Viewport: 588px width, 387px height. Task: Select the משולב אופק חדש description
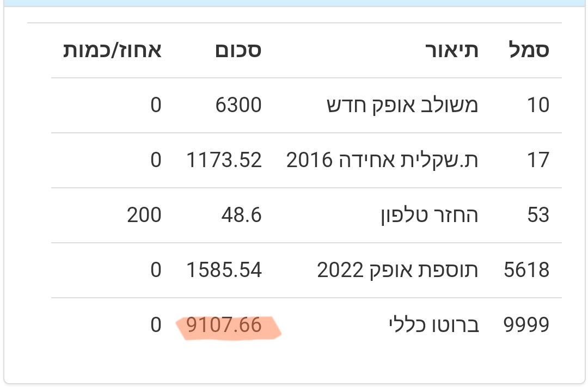pyautogui.click(x=402, y=105)
